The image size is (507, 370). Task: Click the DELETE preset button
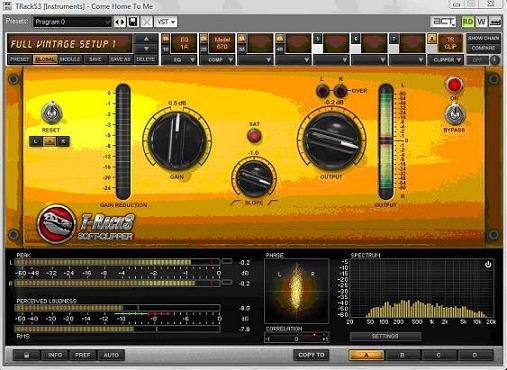tap(146, 59)
